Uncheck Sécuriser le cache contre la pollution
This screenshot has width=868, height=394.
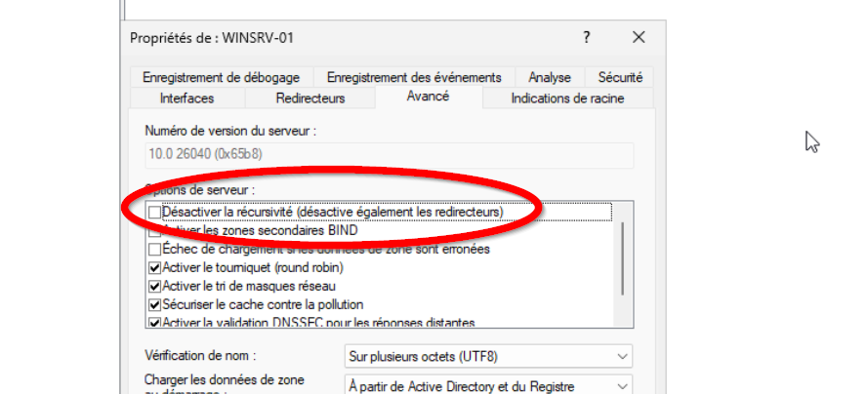point(154,304)
